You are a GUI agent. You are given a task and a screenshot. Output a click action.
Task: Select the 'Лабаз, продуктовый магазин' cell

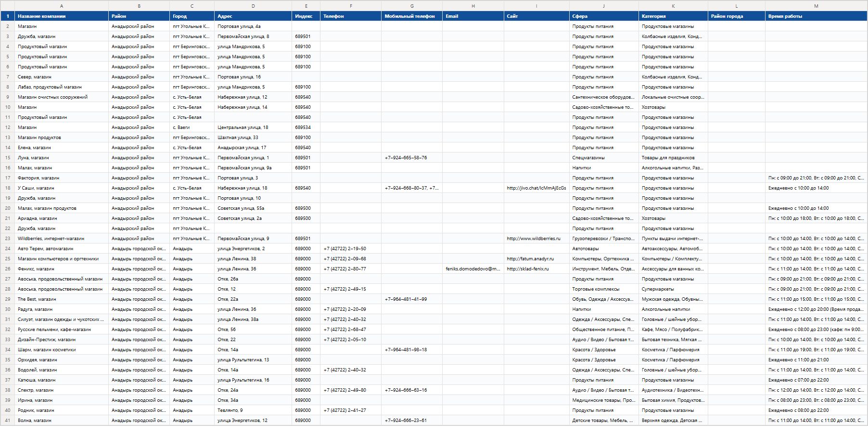(x=62, y=87)
